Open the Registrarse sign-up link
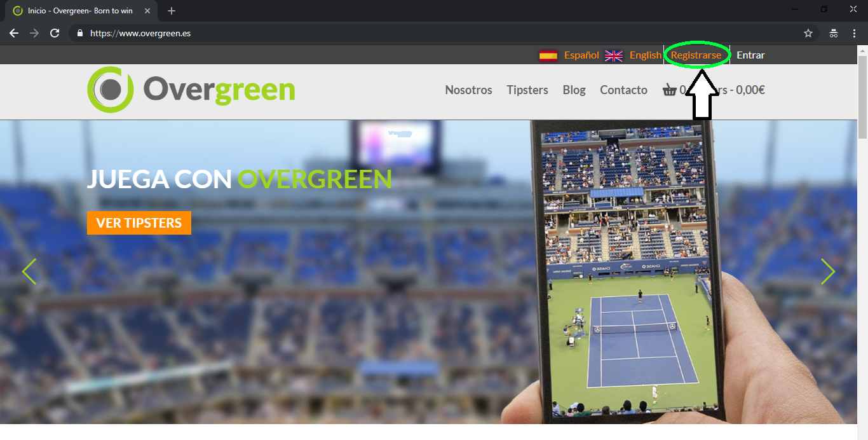The height and width of the screenshot is (440, 868). tap(696, 55)
